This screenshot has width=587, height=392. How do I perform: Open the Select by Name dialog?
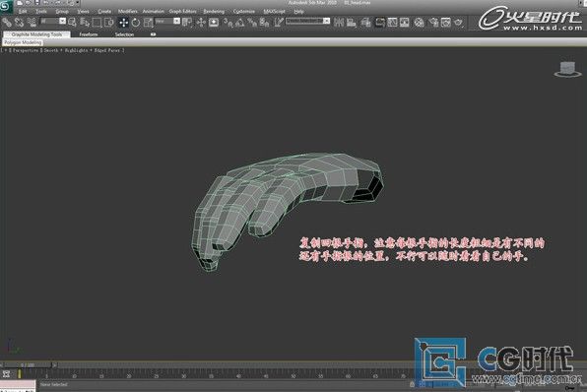pyautogui.click(x=85, y=23)
